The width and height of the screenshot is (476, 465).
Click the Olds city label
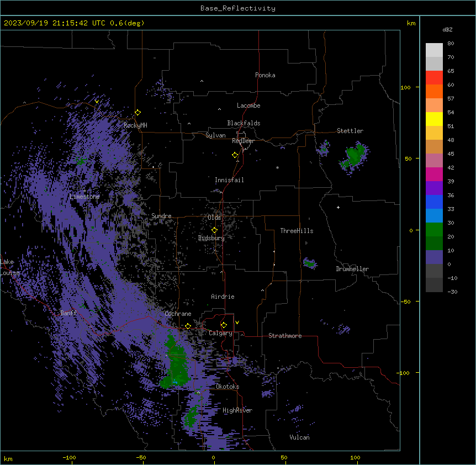coord(214,218)
